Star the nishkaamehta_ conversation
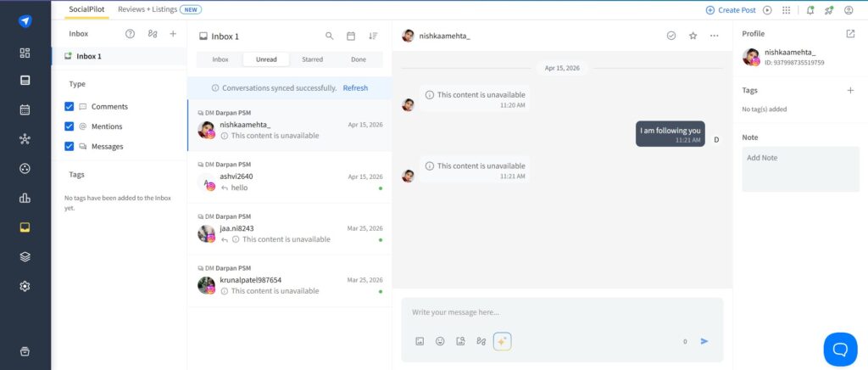868x370 pixels. point(693,36)
